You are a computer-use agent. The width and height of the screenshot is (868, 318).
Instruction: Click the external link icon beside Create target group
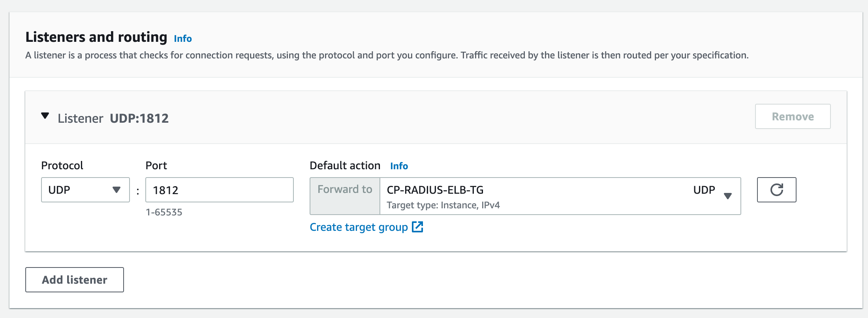(x=417, y=227)
